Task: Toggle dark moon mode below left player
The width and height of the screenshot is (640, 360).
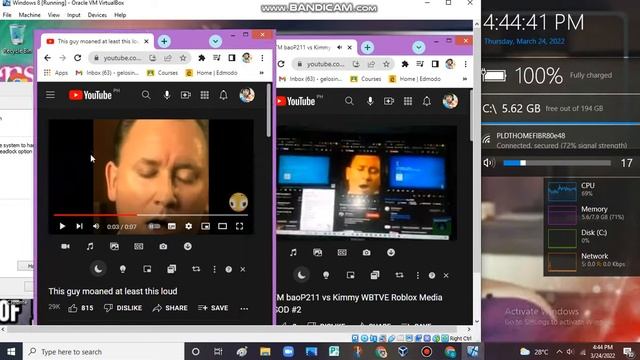Action: point(98,269)
